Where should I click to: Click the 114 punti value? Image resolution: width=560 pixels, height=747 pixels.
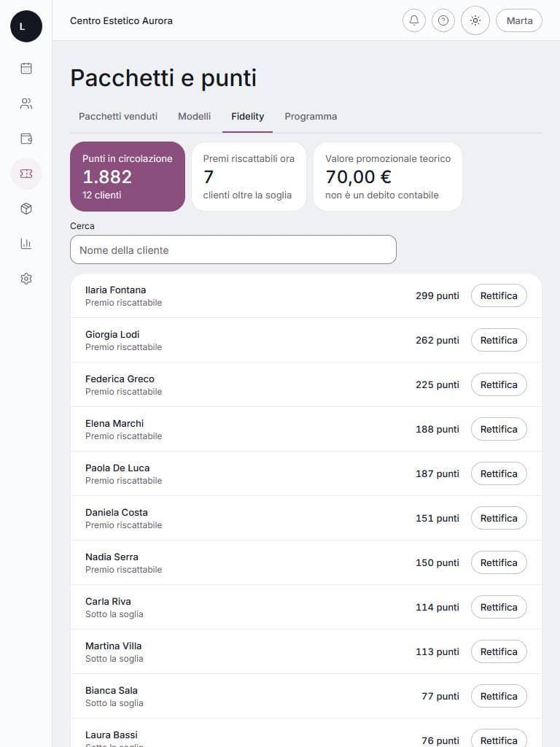pyautogui.click(x=437, y=607)
